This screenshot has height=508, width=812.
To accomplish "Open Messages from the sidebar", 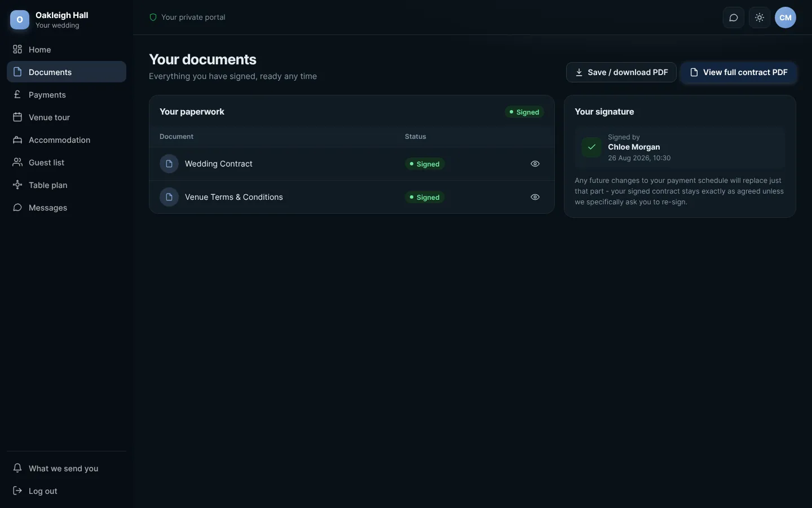I will (67, 208).
